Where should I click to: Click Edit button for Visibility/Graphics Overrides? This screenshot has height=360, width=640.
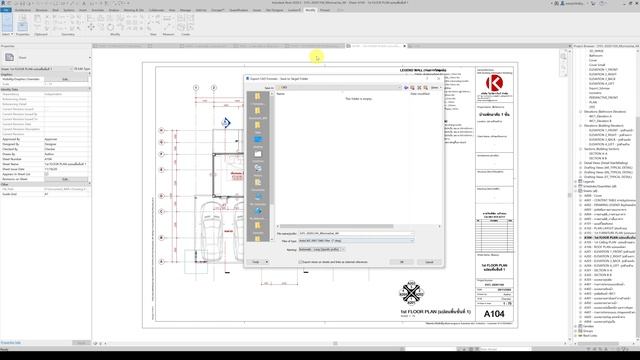pos(65,79)
